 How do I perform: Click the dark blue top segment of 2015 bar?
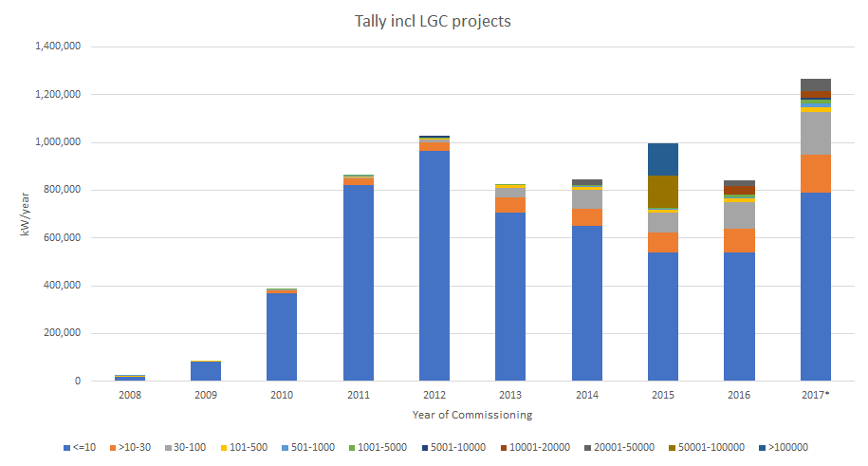pyautogui.click(x=663, y=159)
